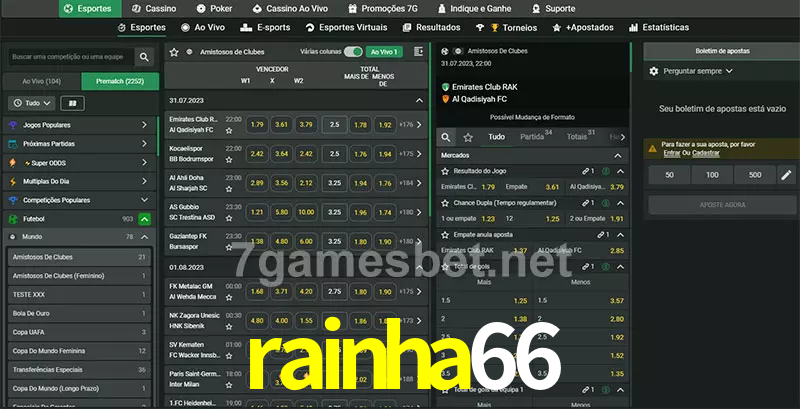This screenshot has width=800, height=409.
Task: Click the pencil icon to edit stake amounts
Action: pyautogui.click(x=786, y=175)
